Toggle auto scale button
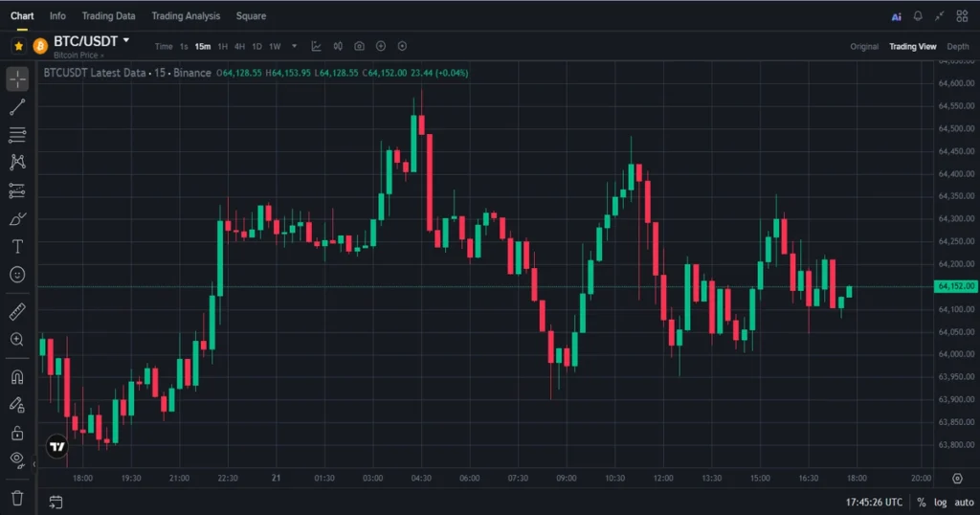Viewport: 980px width, 515px height. click(x=964, y=503)
